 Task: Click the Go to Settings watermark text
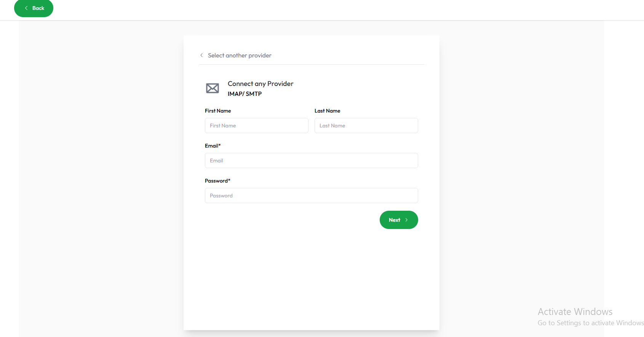point(590,323)
